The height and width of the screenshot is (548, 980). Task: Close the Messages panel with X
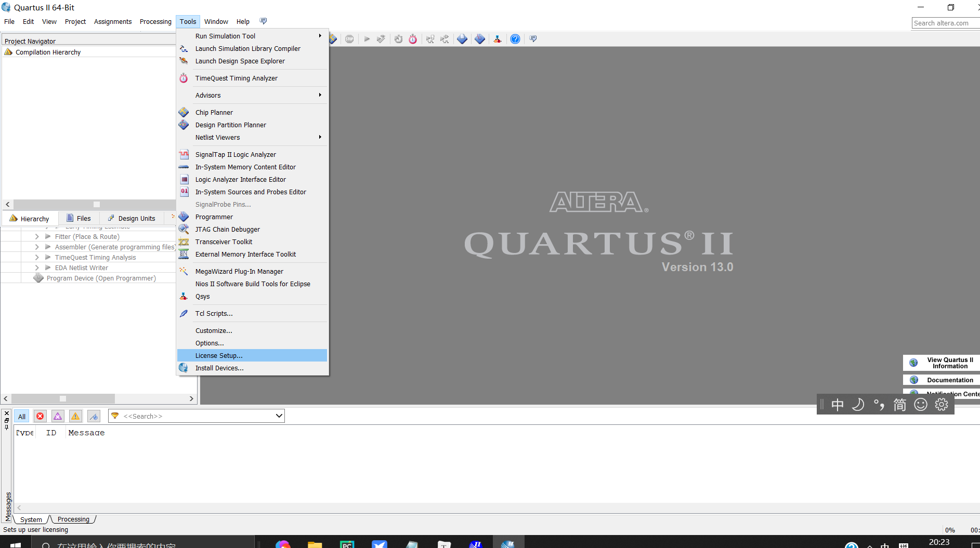[7, 413]
